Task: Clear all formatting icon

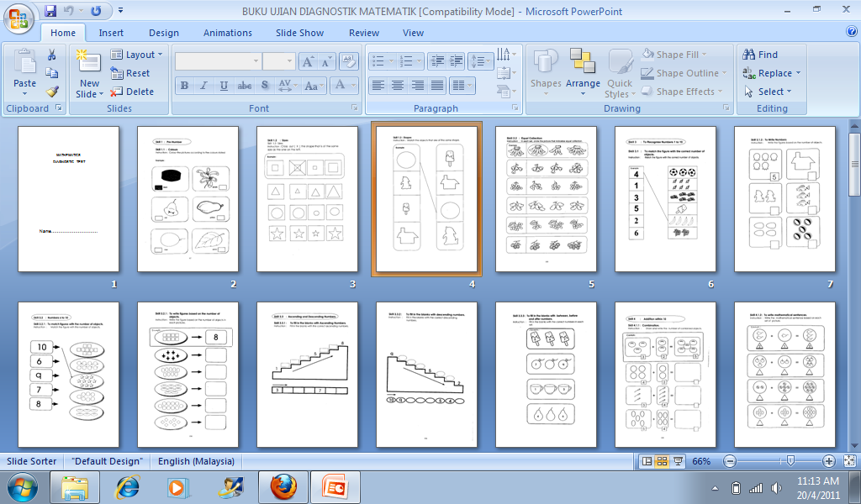Action: (x=349, y=61)
